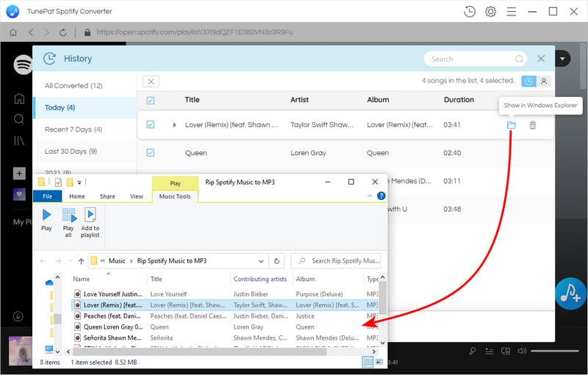Click Play all in Explorer ribbon

click(x=68, y=223)
